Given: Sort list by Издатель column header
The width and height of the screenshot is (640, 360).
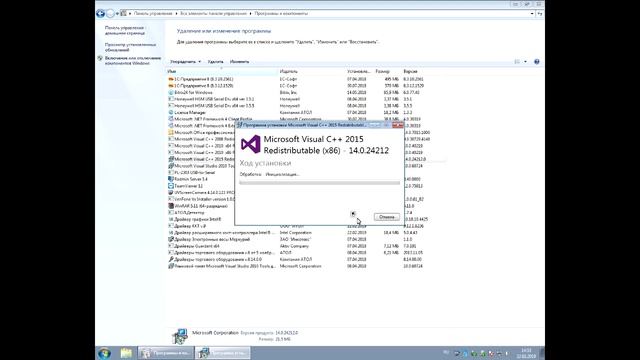Looking at the screenshot, I should click(x=289, y=71).
